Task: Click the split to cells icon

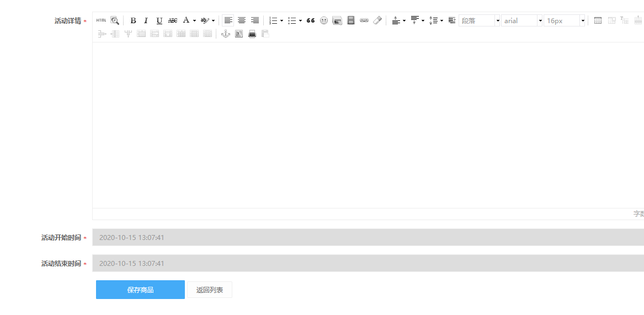Action: pos(181,34)
